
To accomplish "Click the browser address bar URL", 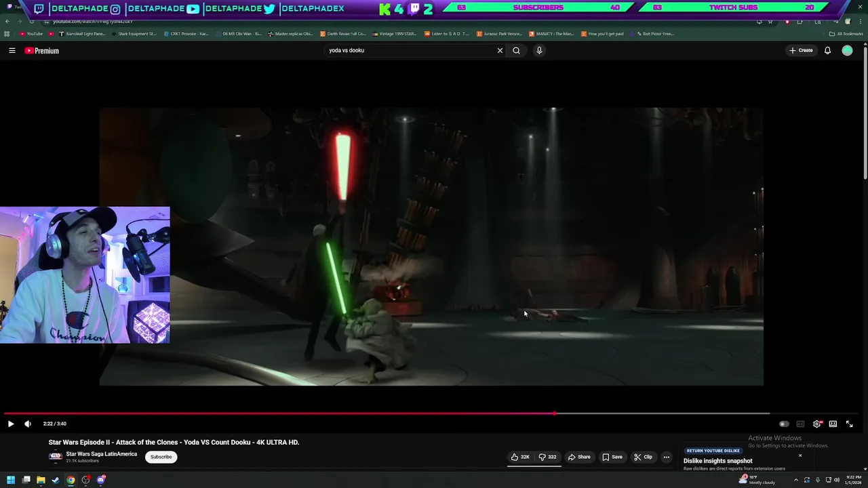I will pos(93,22).
